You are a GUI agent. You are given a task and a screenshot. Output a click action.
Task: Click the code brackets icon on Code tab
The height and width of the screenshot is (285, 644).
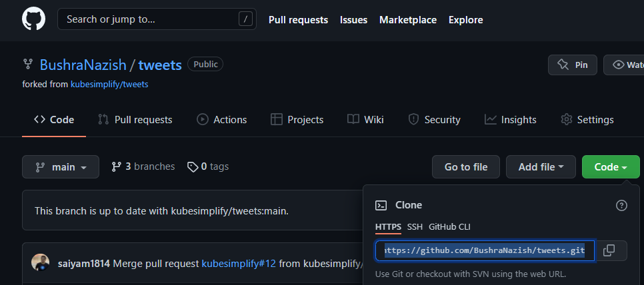tap(39, 119)
